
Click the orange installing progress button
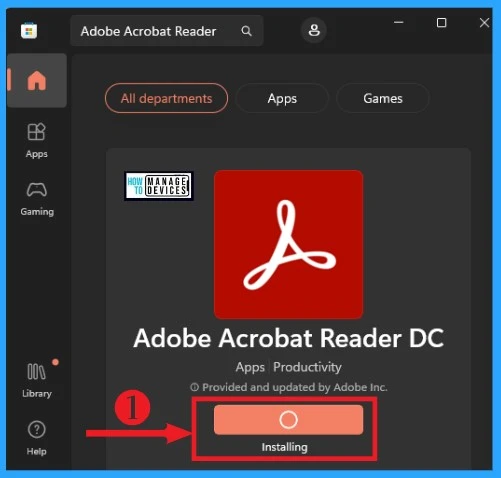pyautogui.click(x=288, y=420)
